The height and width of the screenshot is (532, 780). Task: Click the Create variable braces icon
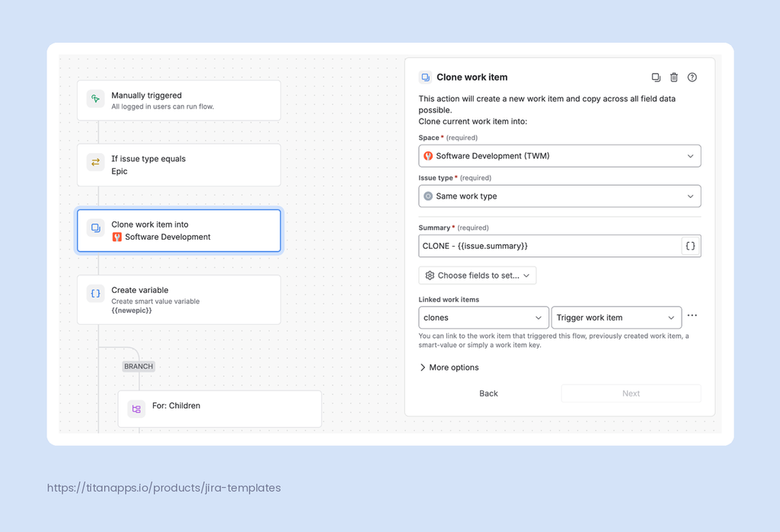95,293
